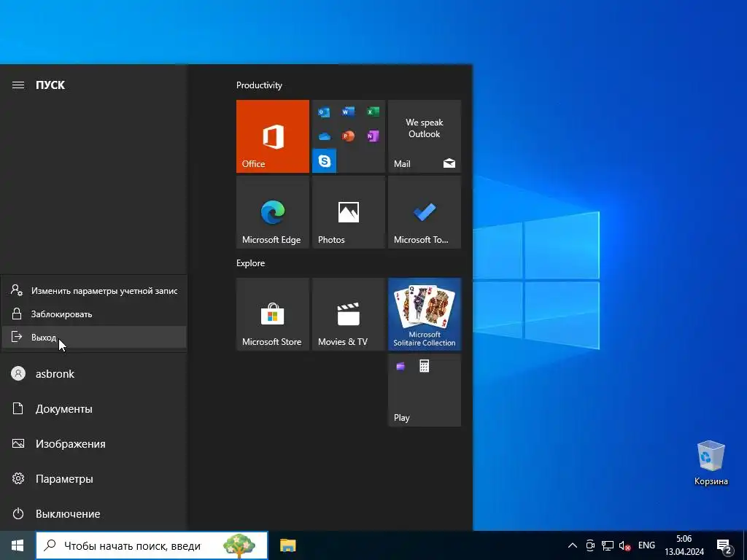Select Выход to sign out
This screenshot has width=747, height=560.
94,337
